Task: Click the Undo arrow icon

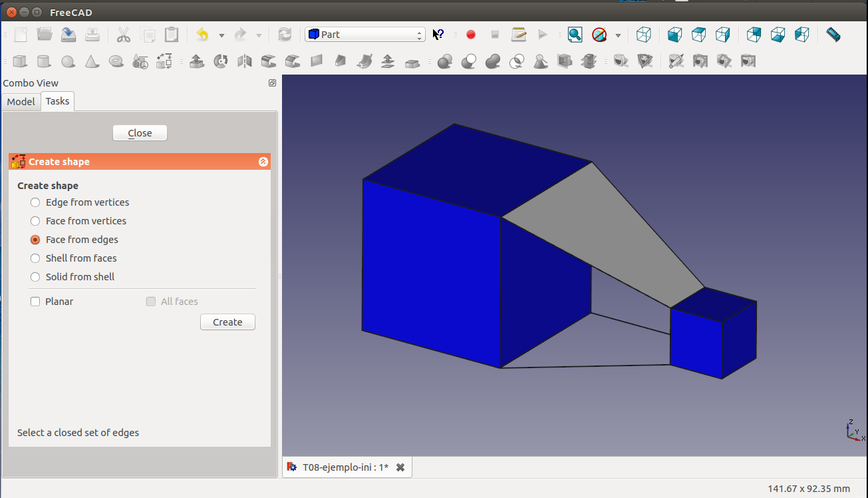Action: (x=202, y=35)
